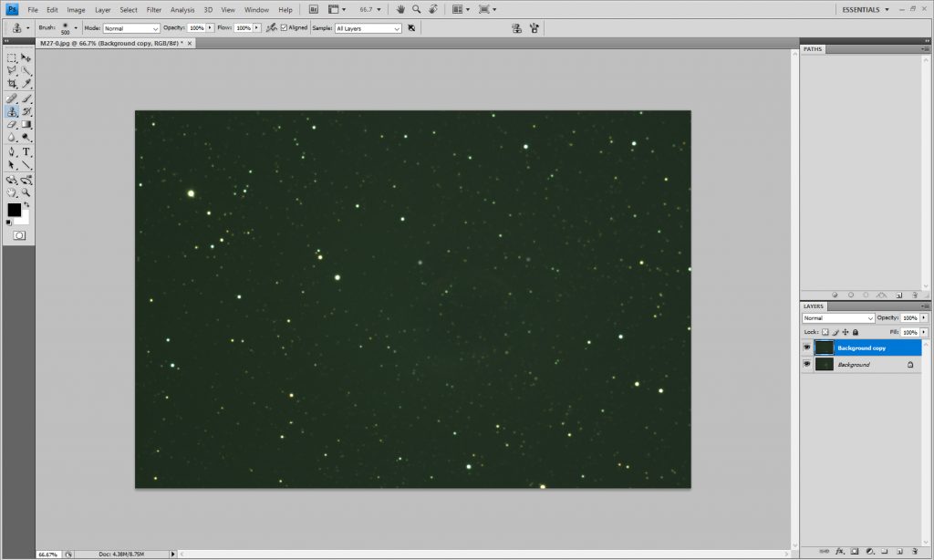Select the Crop tool
934x560 pixels.
point(11,83)
